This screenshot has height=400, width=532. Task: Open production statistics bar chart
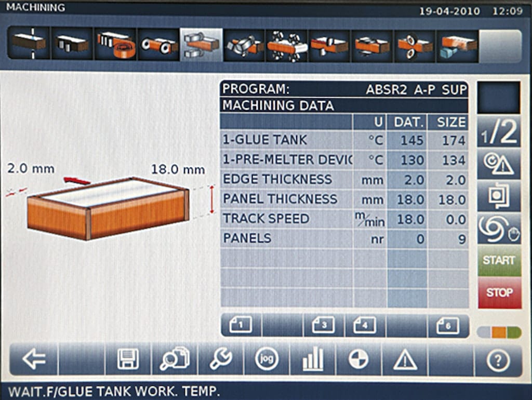(313, 359)
